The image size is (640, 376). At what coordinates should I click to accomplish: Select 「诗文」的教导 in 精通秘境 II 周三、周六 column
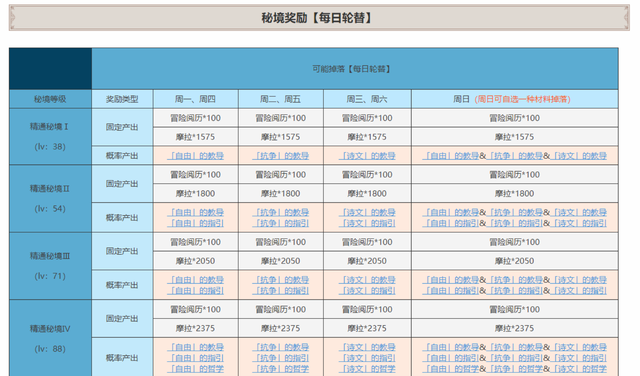pos(367,212)
